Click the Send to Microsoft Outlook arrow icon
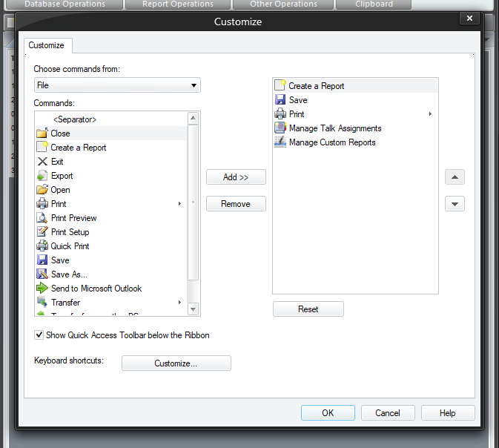This screenshot has height=448, width=499. (x=42, y=289)
